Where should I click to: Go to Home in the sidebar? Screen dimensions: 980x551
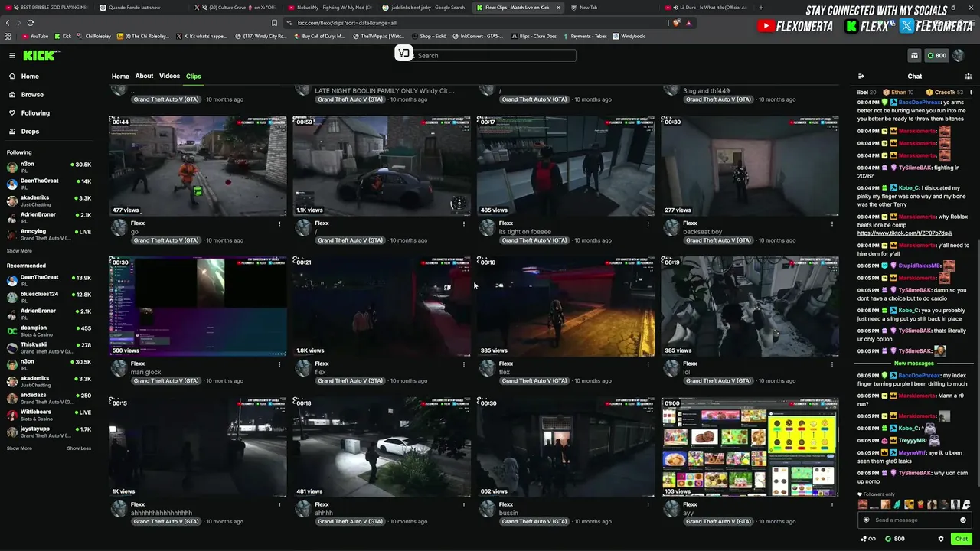(x=30, y=77)
